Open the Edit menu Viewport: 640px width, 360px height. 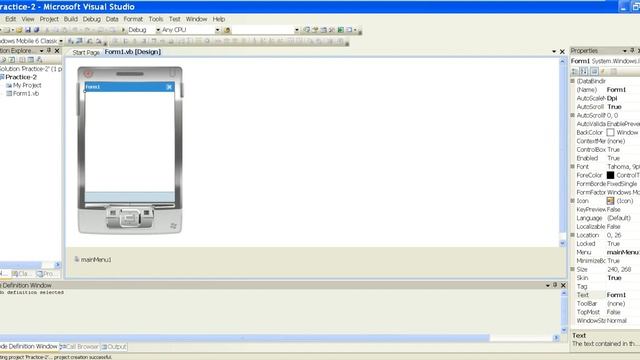11,19
